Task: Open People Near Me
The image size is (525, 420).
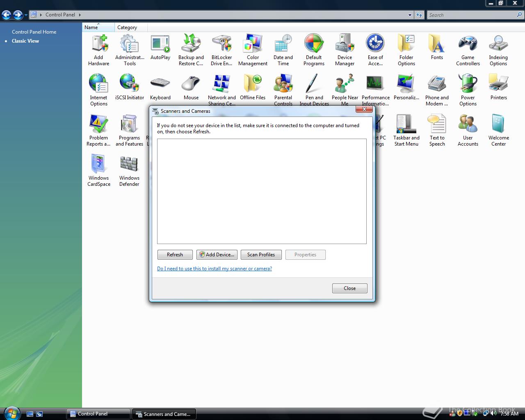Action: point(345,89)
